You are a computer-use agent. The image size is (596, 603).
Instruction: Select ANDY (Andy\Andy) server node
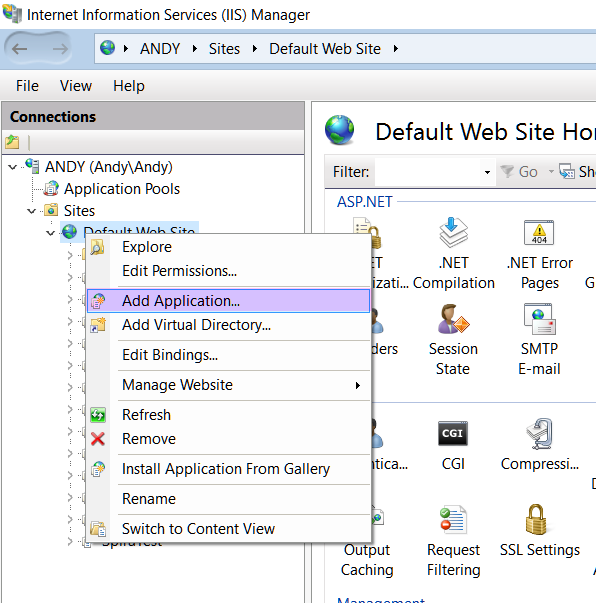pos(108,167)
